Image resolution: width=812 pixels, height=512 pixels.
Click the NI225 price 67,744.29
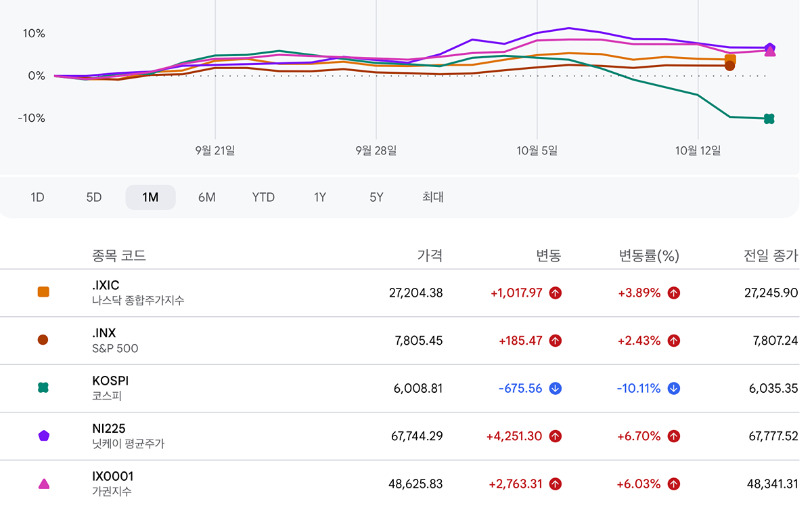[x=417, y=436]
